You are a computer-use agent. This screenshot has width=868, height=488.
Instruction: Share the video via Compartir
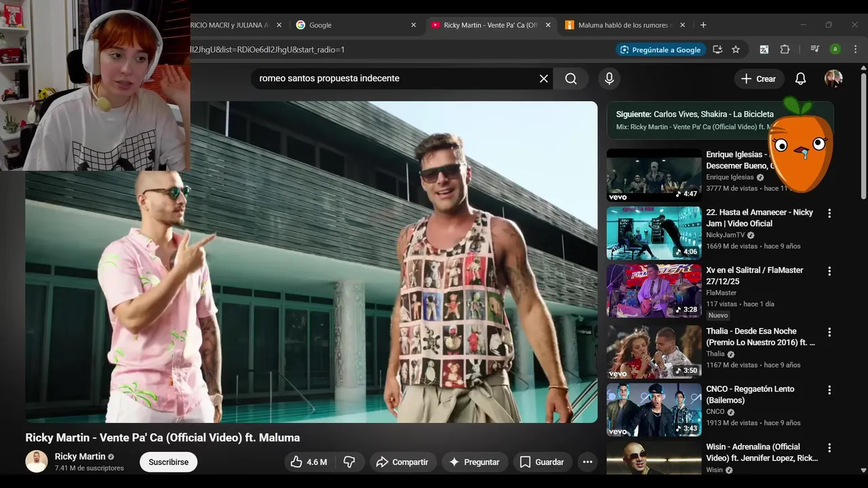point(402,462)
